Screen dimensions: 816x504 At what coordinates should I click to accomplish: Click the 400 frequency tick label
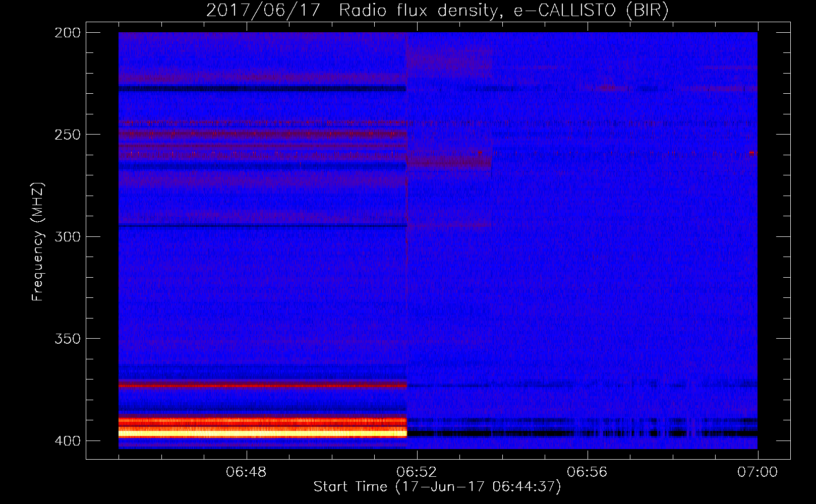click(68, 440)
